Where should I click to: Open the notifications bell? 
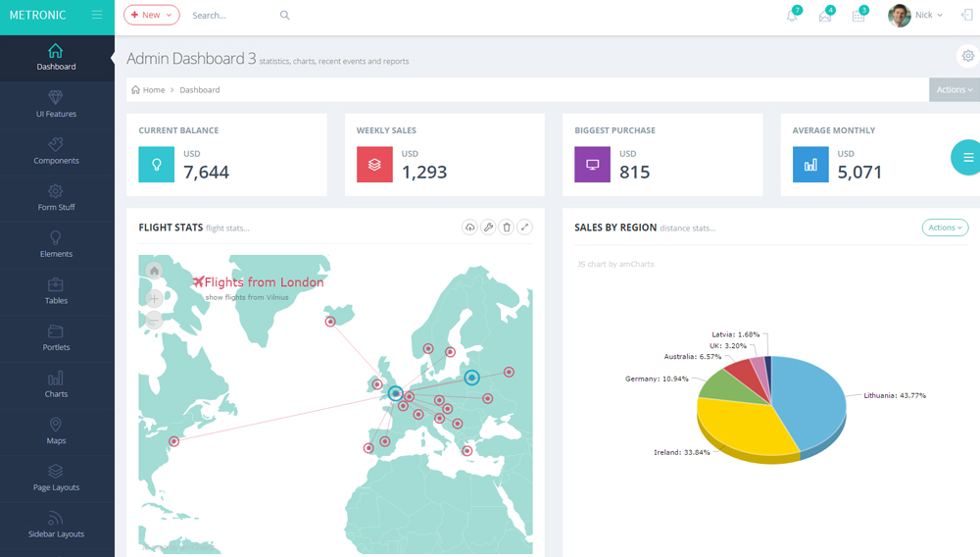click(792, 16)
